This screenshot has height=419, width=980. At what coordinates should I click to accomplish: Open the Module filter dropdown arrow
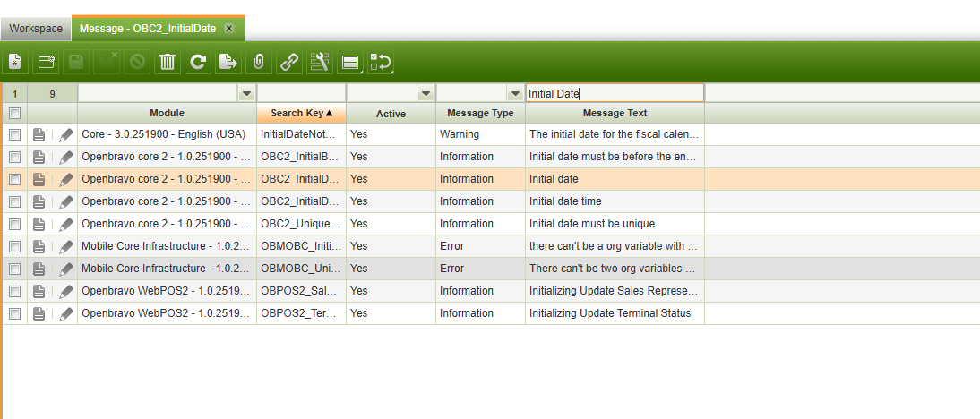pos(247,94)
